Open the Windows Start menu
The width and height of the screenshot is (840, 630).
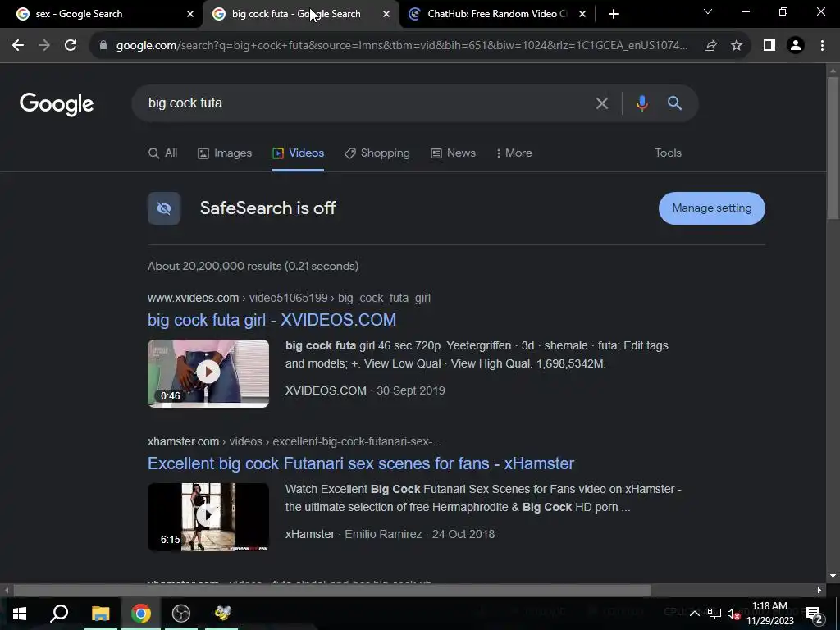pyautogui.click(x=20, y=614)
